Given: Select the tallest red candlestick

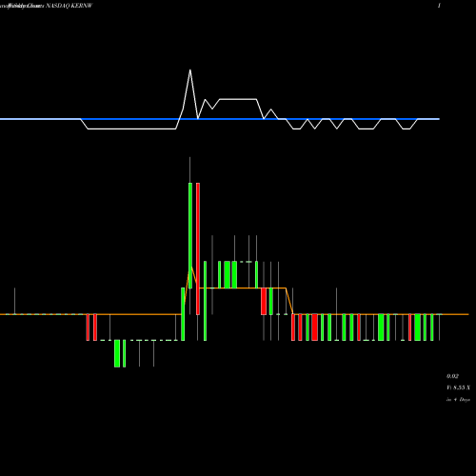Looking at the screenshot, I should tap(198, 248).
